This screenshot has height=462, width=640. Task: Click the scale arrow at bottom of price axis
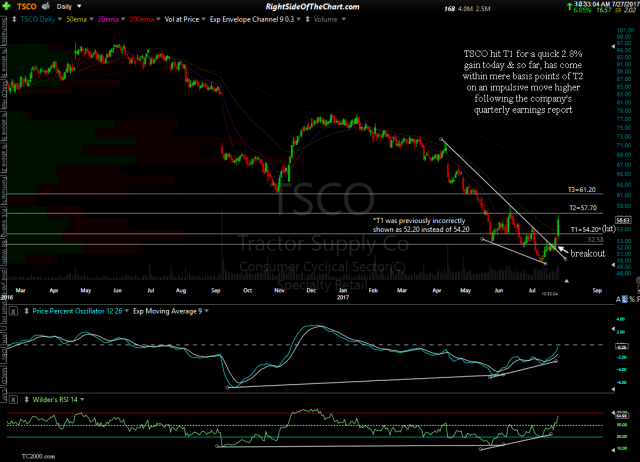coord(613,265)
